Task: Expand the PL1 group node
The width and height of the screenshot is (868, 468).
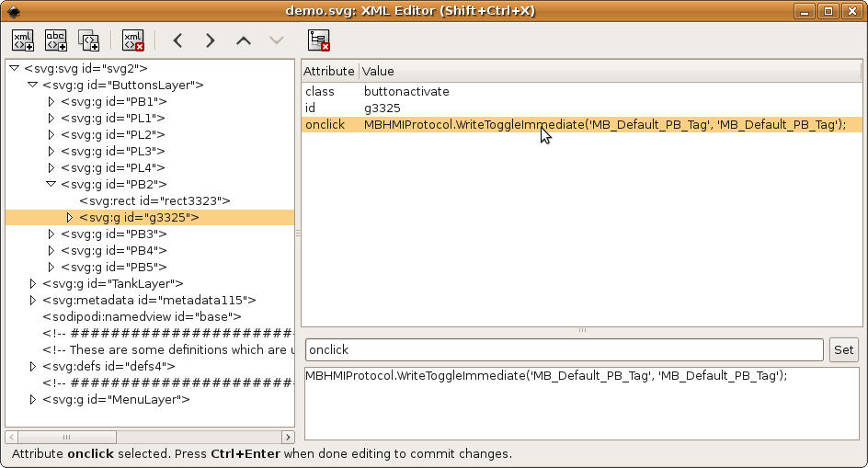Action: point(51,118)
